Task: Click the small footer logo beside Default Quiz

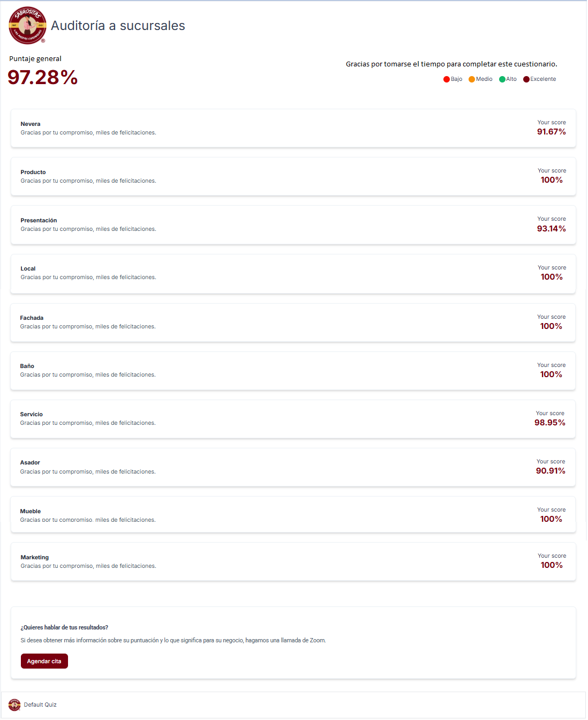Action: click(14, 704)
